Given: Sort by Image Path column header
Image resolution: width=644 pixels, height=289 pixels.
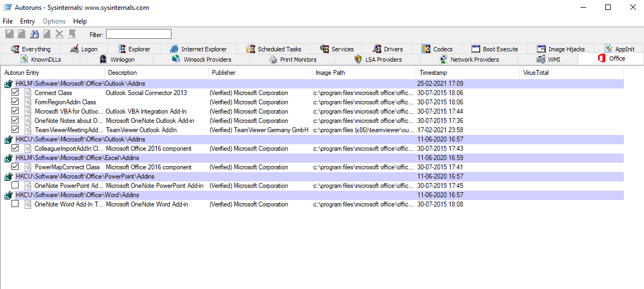Looking at the screenshot, I should click(364, 73).
